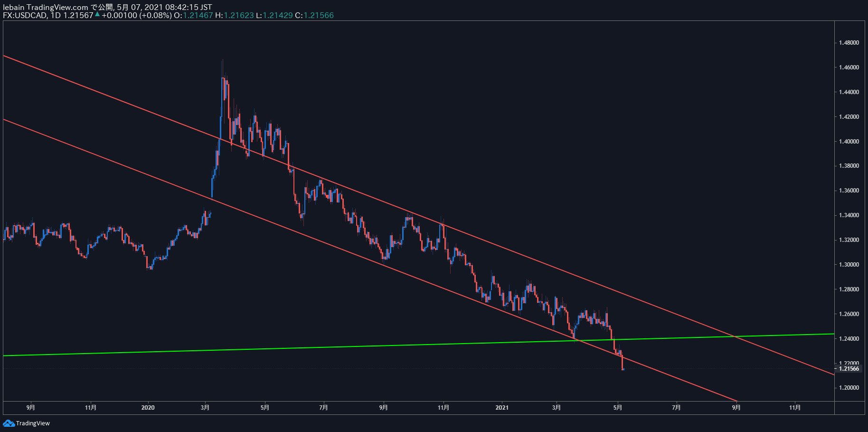Click the 1.20000 price axis label
Screen dimensions: 868x432
point(849,388)
